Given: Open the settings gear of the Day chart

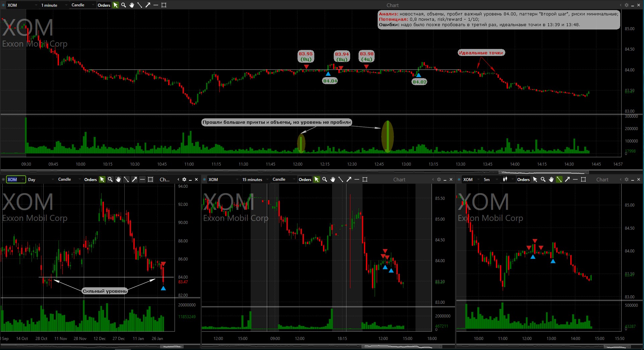Looking at the screenshot, I should click(x=184, y=179).
